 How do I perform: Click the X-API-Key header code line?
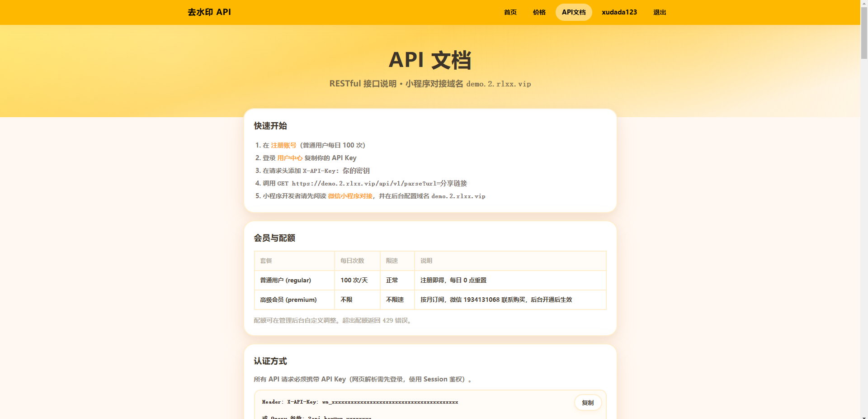[360, 402]
